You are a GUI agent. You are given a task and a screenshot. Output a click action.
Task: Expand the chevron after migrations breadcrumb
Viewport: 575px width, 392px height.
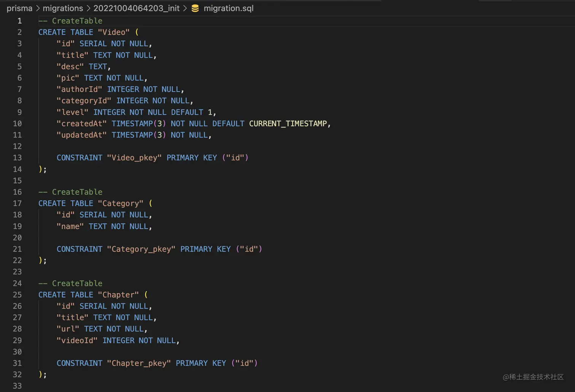coord(88,8)
